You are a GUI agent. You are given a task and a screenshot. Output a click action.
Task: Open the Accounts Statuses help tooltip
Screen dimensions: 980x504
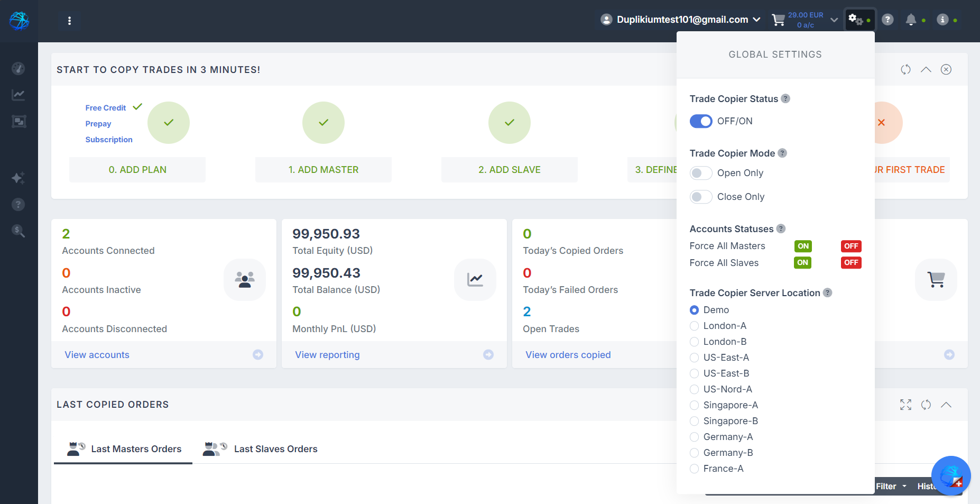pyautogui.click(x=781, y=228)
